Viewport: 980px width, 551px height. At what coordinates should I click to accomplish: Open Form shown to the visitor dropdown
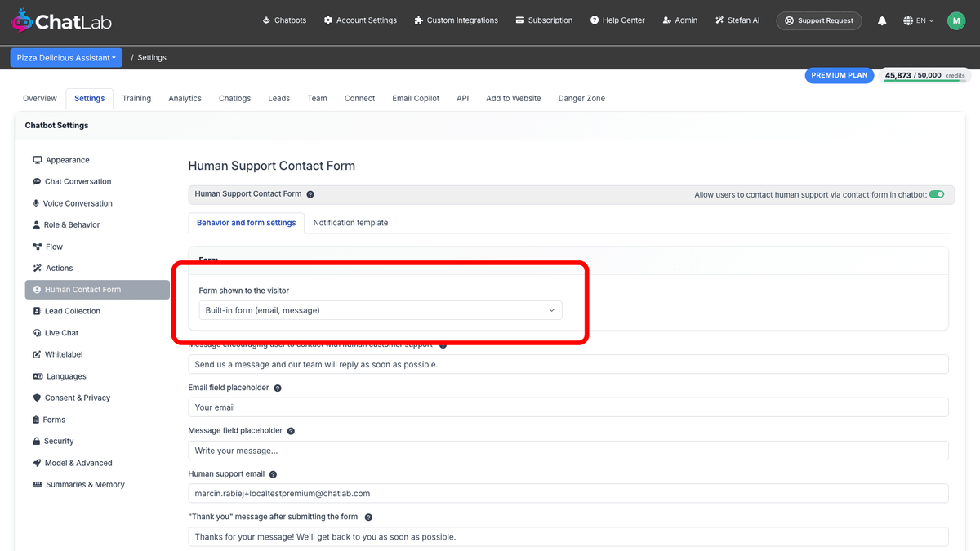381,310
